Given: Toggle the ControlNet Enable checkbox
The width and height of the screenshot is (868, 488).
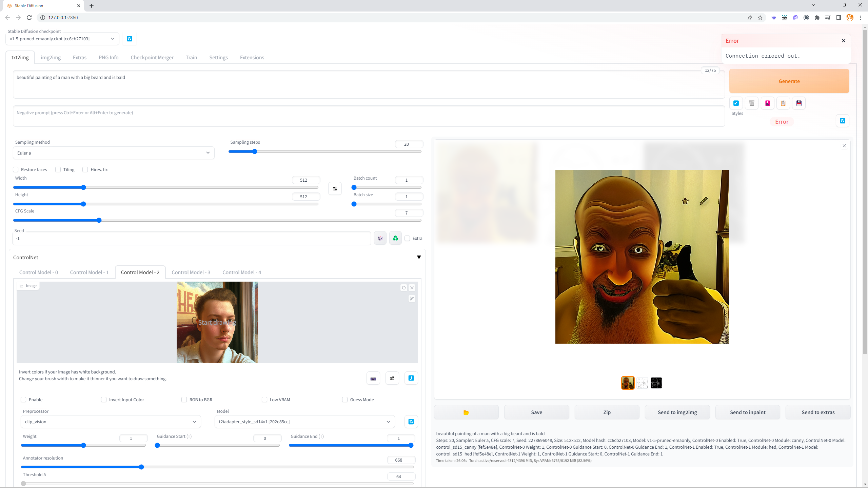Looking at the screenshot, I should [x=23, y=400].
